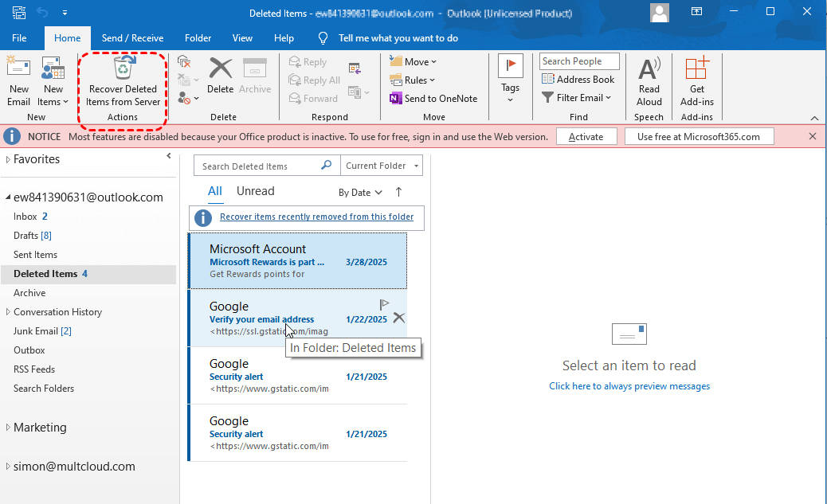Open the Current Folder scope dropdown
The height and width of the screenshot is (504, 827).
pos(382,166)
